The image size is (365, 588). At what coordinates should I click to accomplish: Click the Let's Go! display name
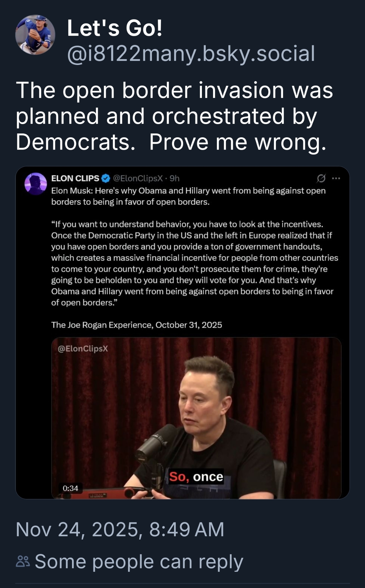pos(115,28)
